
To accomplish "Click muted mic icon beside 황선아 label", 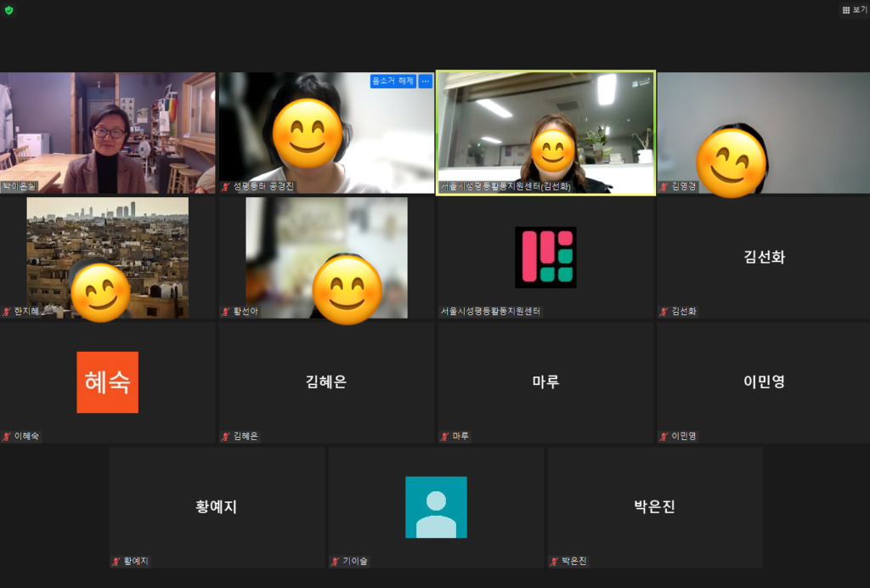I will tap(226, 312).
